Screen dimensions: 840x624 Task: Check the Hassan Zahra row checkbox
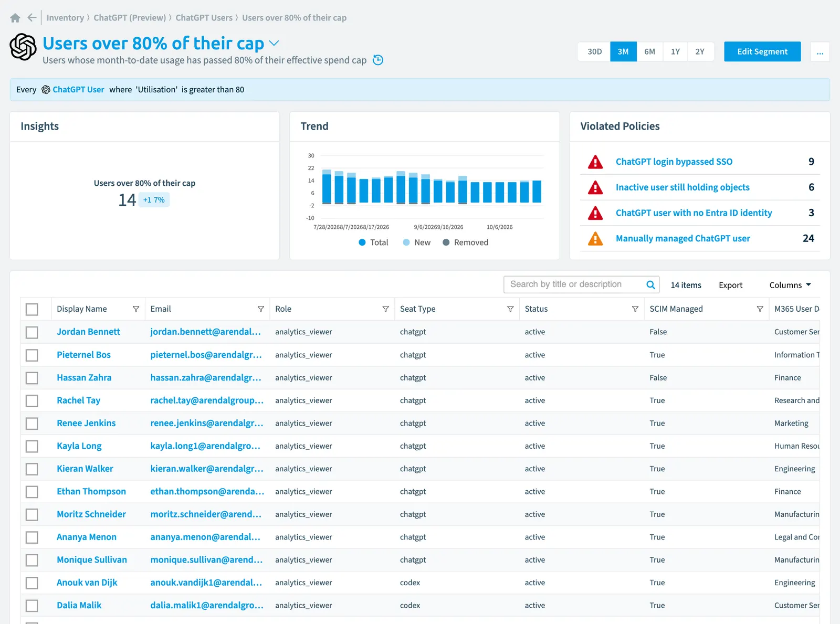click(32, 378)
